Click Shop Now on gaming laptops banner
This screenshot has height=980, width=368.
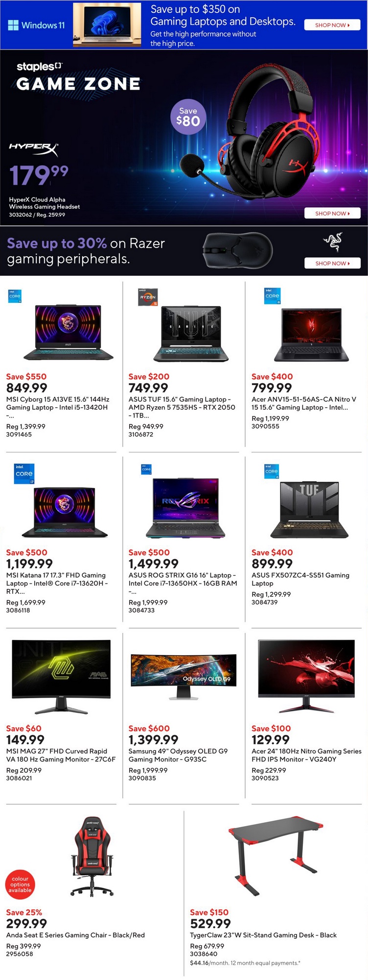click(332, 25)
